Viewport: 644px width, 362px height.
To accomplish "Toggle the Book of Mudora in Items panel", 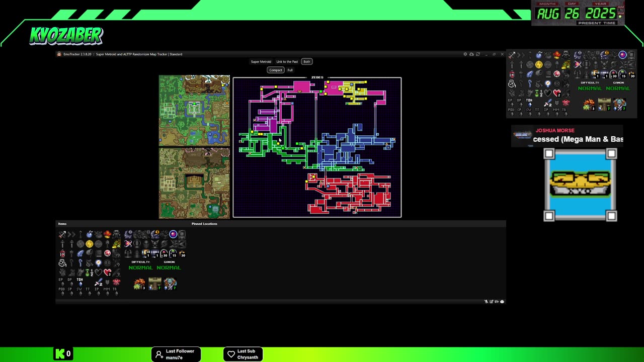I will (x=98, y=253).
